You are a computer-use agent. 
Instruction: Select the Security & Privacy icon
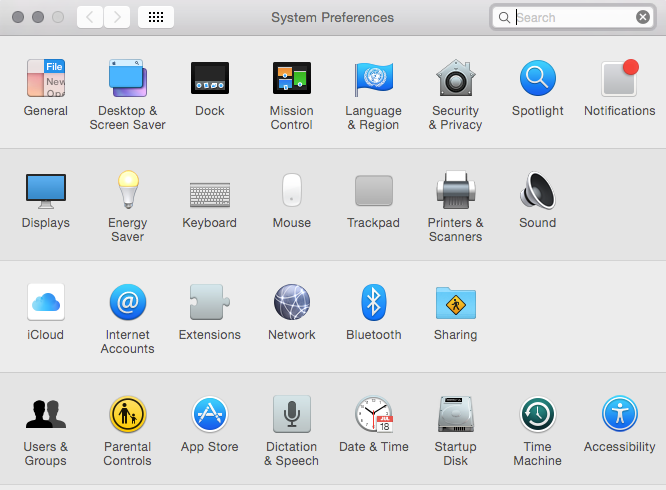tap(455, 78)
